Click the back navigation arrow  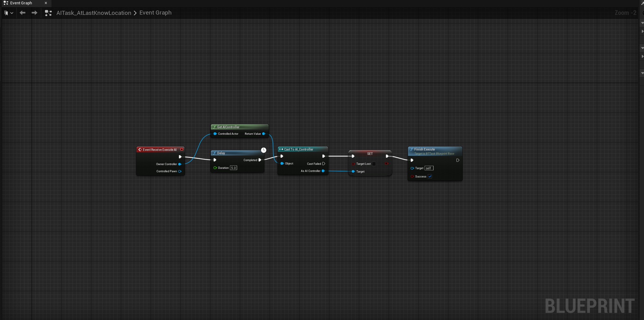(22, 13)
